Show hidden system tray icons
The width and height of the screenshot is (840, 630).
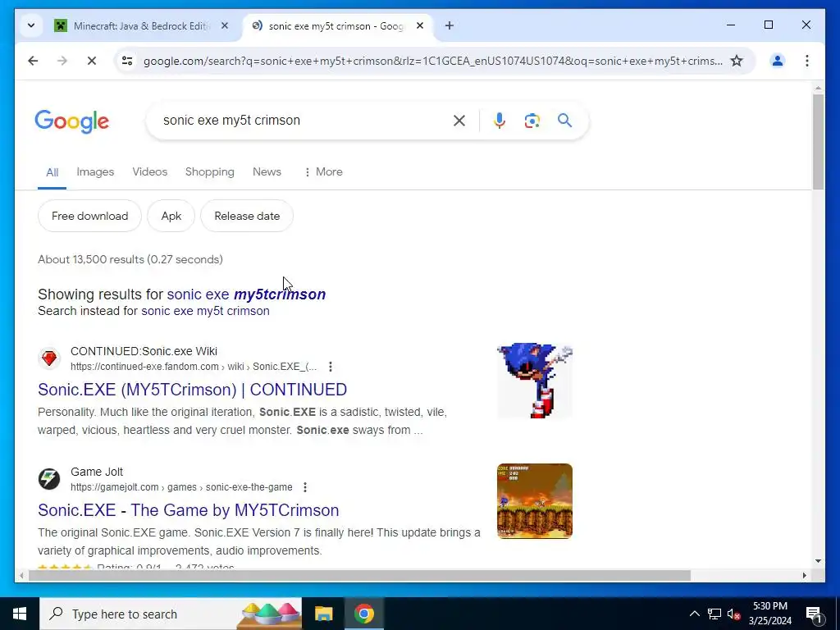coord(694,614)
